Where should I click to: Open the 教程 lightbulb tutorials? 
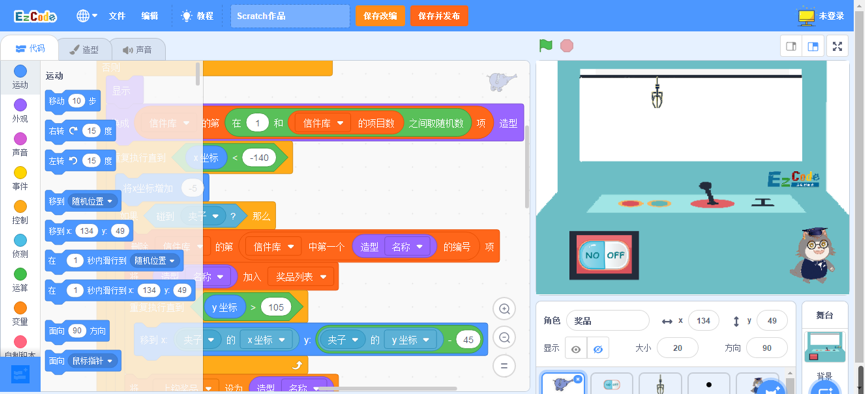pos(197,16)
